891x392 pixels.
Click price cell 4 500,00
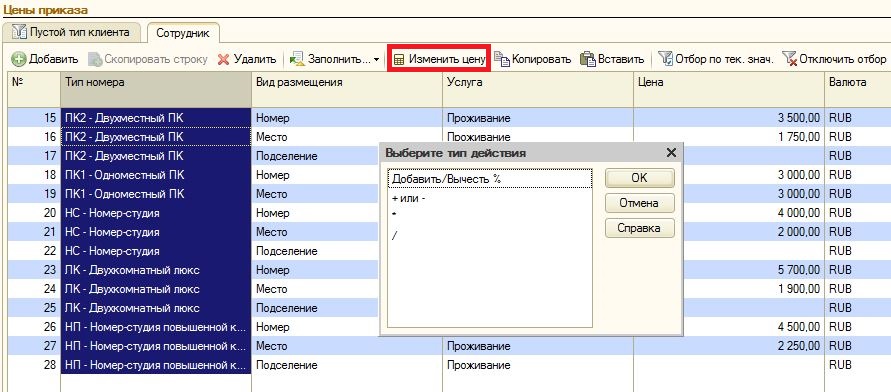point(753,327)
